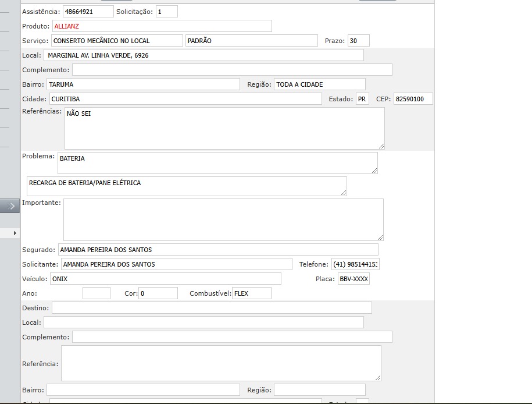Image resolution: width=532 pixels, height=404 pixels.
Task: Click the small black arrow in left panel
Action: 15,233
